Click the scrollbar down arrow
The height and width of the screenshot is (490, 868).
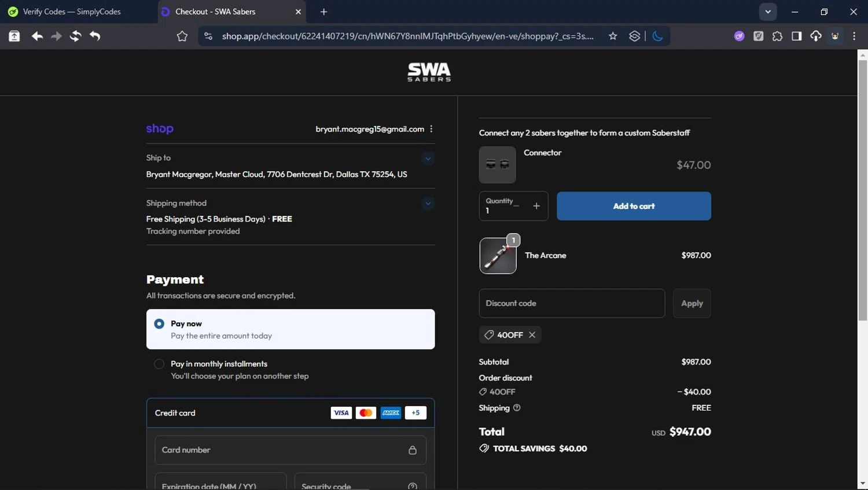tap(863, 484)
